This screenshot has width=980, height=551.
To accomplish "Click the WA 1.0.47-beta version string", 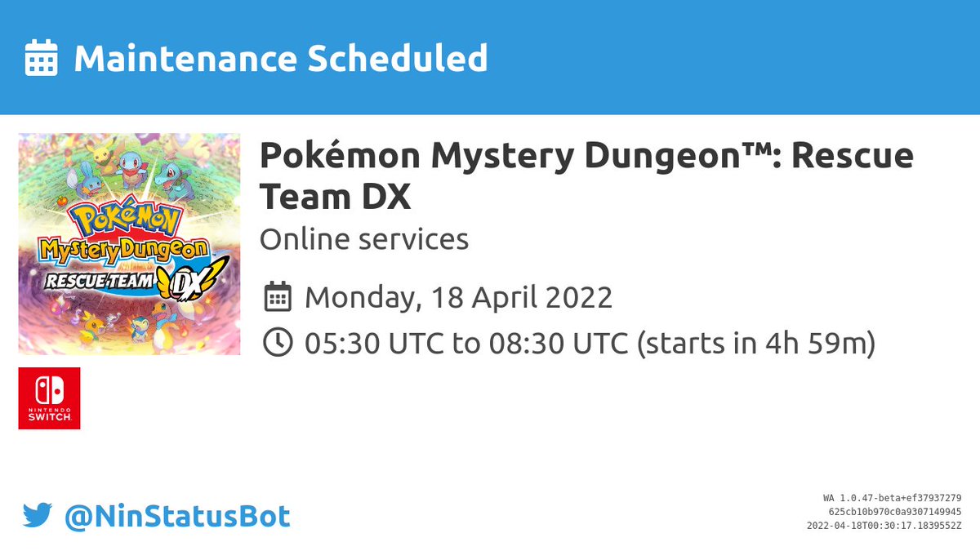I will pyautogui.click(x=892, y=498).
